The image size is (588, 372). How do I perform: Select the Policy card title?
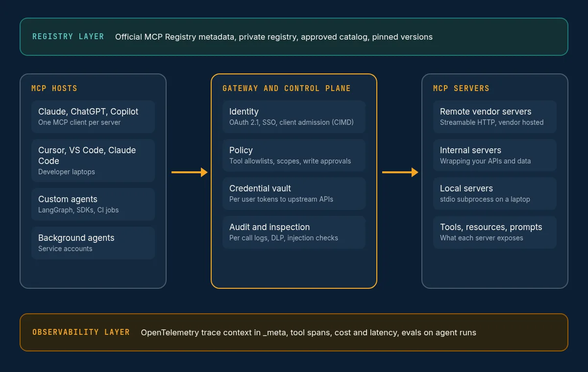click(x=241, y=150)
